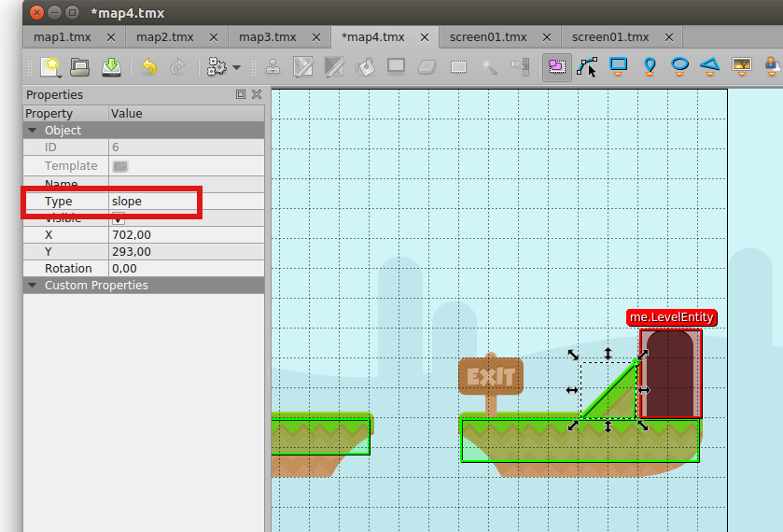Open the New file dropdown arrow
This screenshot has height=532, width=783.
(x=60, y=76)
